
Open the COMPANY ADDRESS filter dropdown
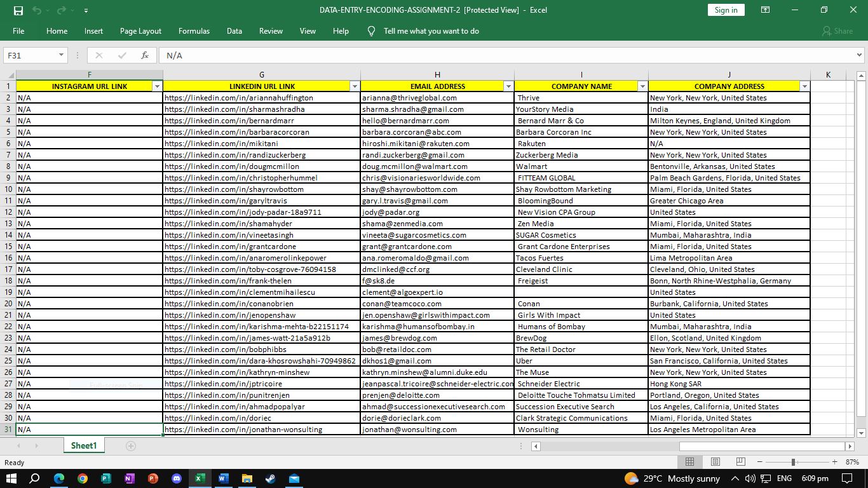[x=804, y=86]
